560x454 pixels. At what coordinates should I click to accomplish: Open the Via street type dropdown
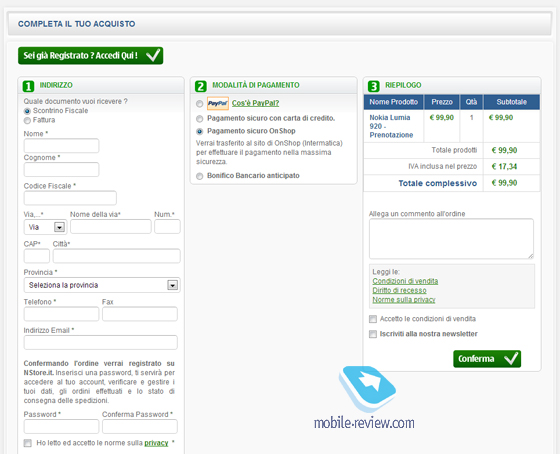tap(45, 227)
